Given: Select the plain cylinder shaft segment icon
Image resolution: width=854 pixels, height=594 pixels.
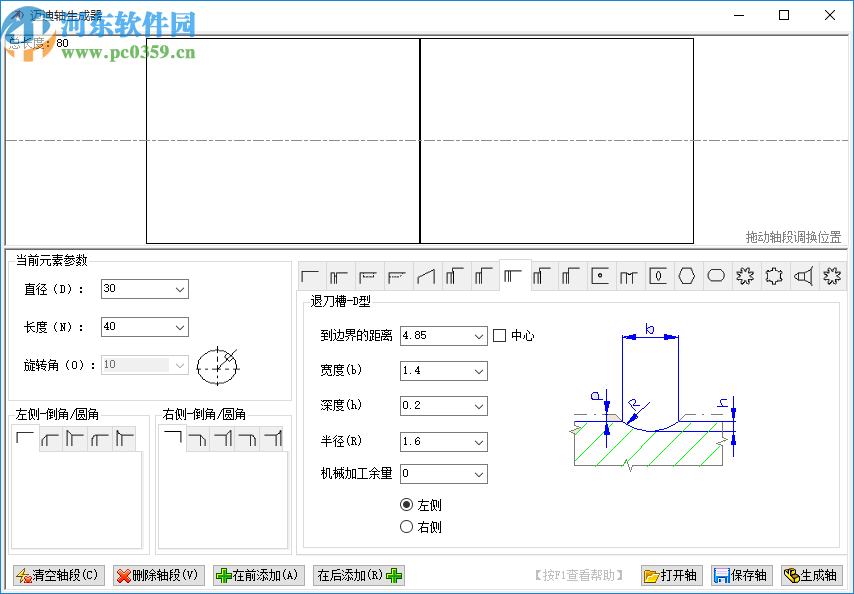Looking at the screenshot, I should [310, 275].
